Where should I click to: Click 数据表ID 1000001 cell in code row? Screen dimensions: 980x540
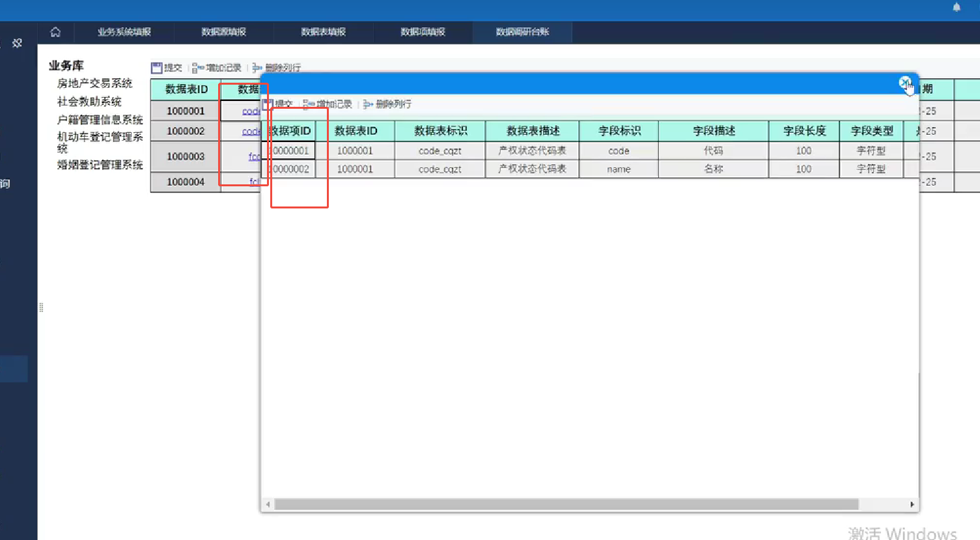[x=356, y=150]
